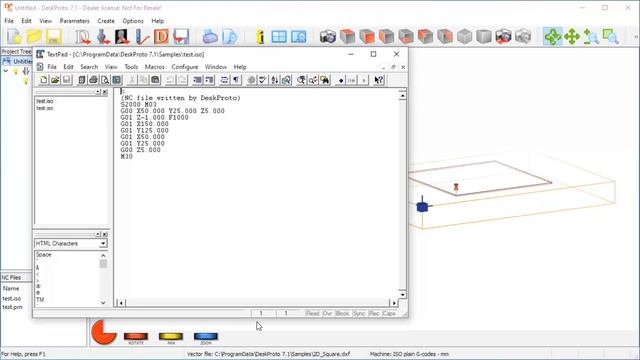
Task: Save project with DeskProto floppy icon
Action: 53,37
